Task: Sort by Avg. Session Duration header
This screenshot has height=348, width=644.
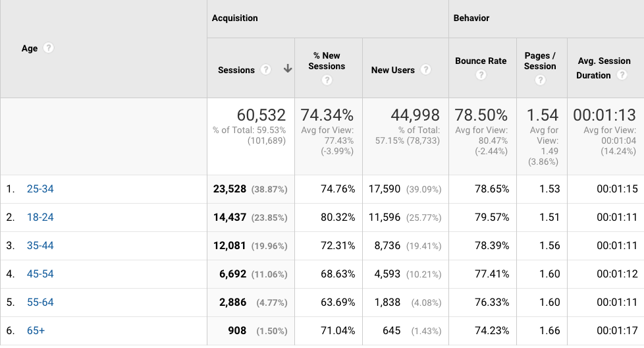Action: tap(604, 61)
